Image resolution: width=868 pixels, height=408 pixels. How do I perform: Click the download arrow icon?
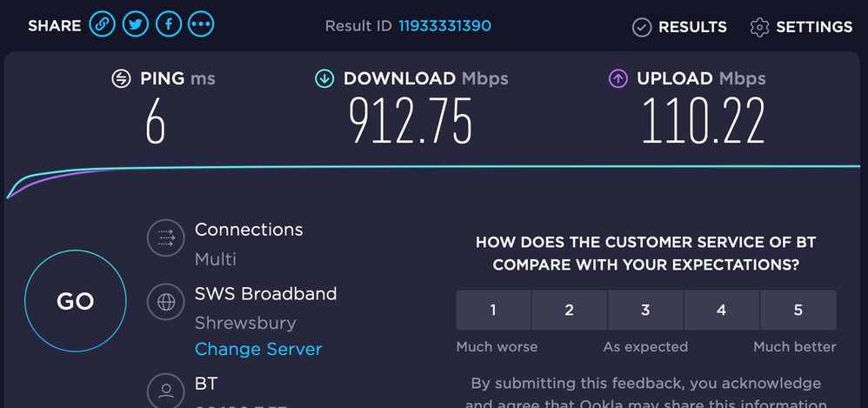pyautogui.click(x=324, y=79)
